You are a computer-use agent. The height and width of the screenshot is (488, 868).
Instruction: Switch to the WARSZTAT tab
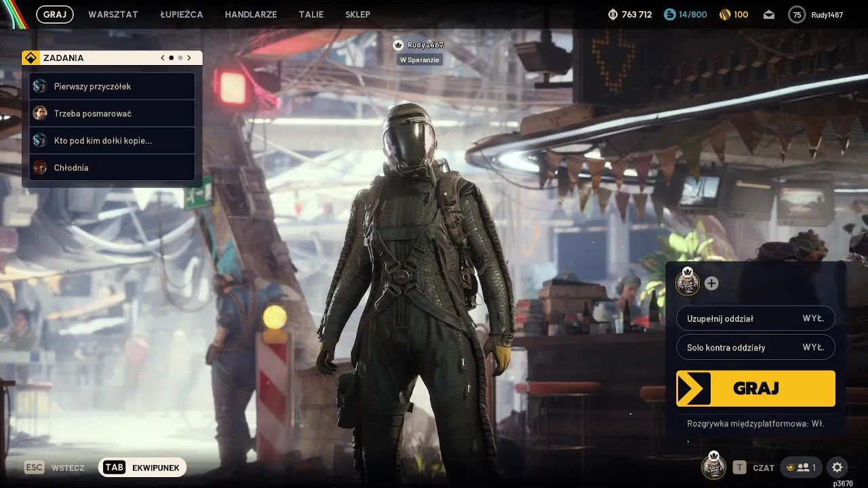tap(113, 14)
